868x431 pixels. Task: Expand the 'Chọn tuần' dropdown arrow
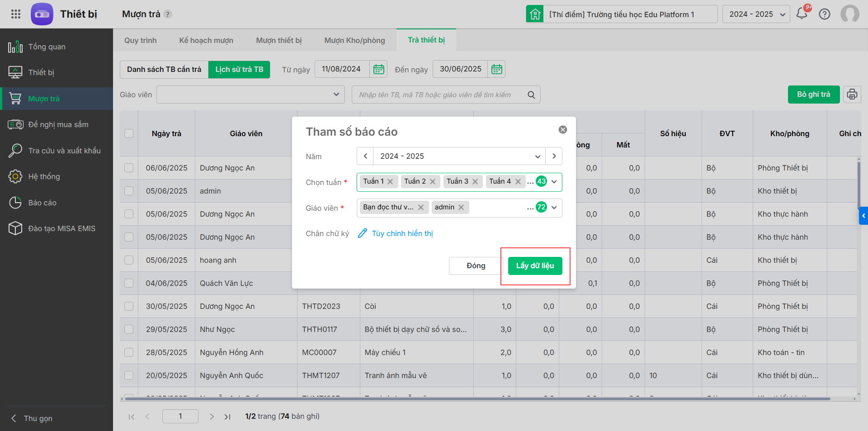554,182
